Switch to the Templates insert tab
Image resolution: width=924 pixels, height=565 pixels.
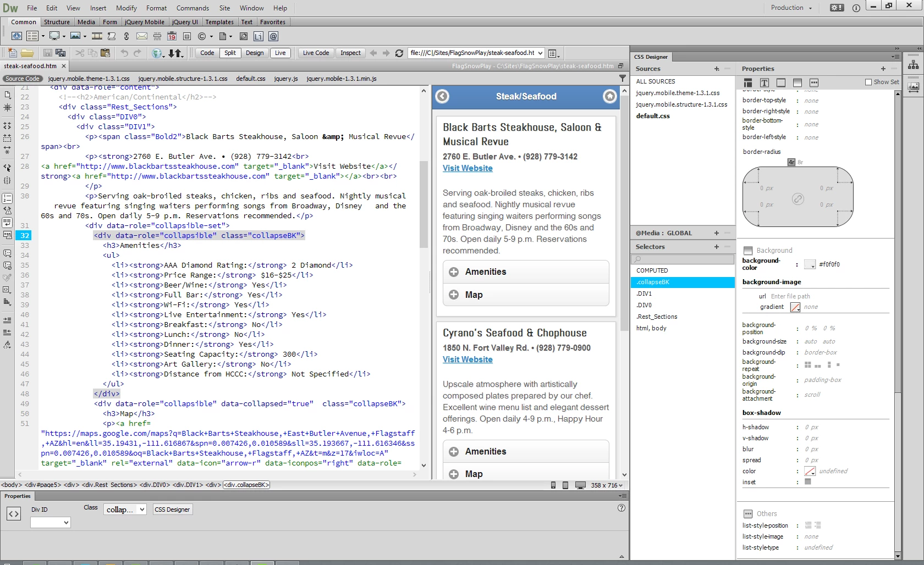click(219, 22)
